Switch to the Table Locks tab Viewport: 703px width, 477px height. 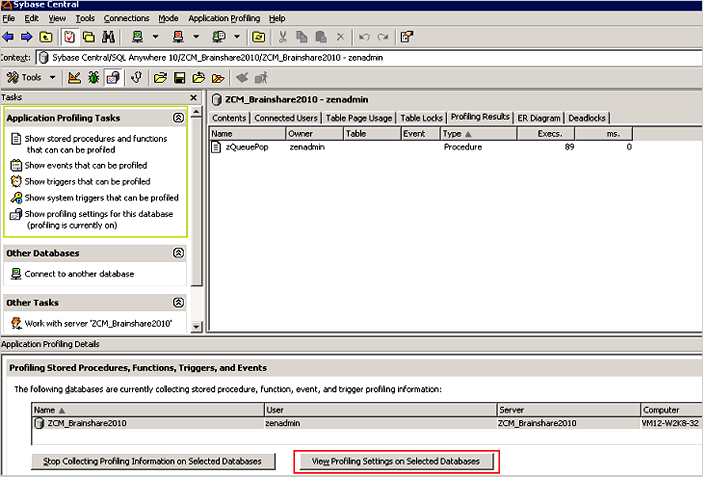pos(421,118)
